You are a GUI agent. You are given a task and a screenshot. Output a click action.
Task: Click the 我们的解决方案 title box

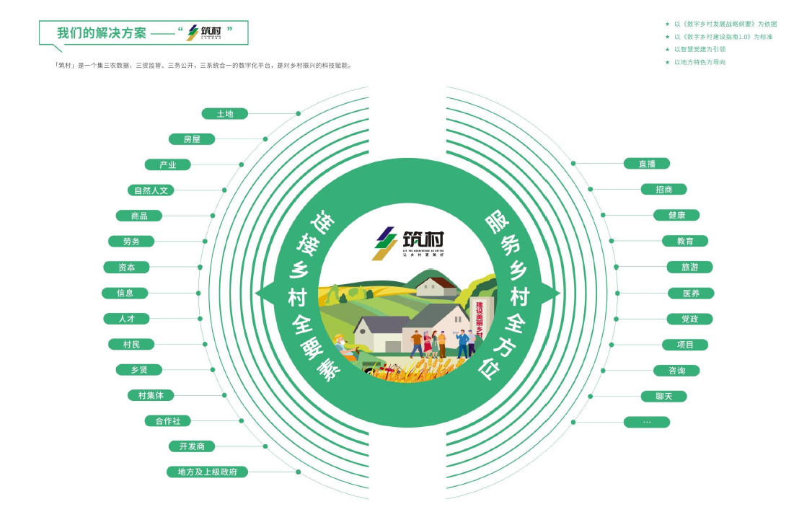pyautogui.click(x=144, y=33)
